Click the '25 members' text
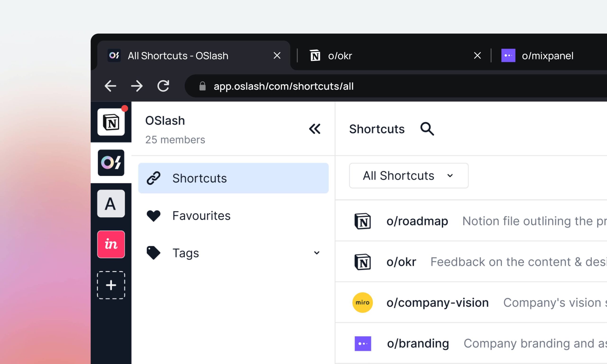 point(175,140)
